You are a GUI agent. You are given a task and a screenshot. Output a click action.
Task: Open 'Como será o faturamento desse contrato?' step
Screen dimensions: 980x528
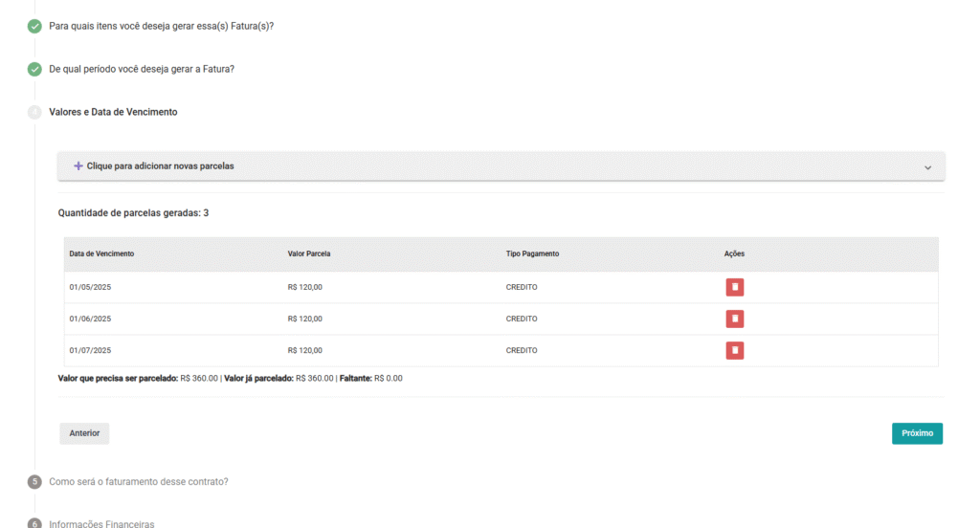click(x=139, y=482)
